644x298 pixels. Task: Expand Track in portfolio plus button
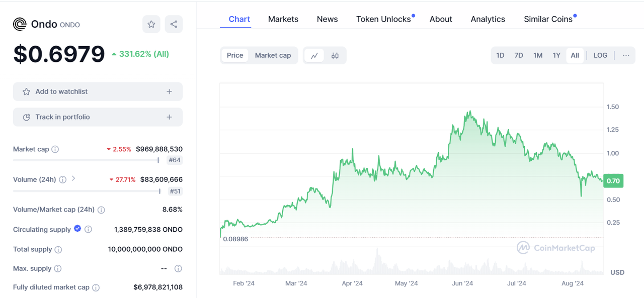(169, 117)
